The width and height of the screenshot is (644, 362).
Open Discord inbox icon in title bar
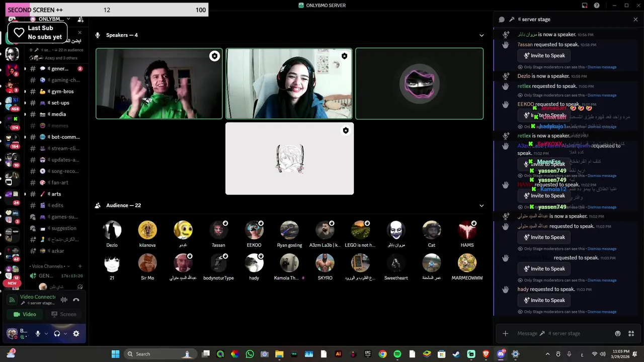tap(585, 6)
